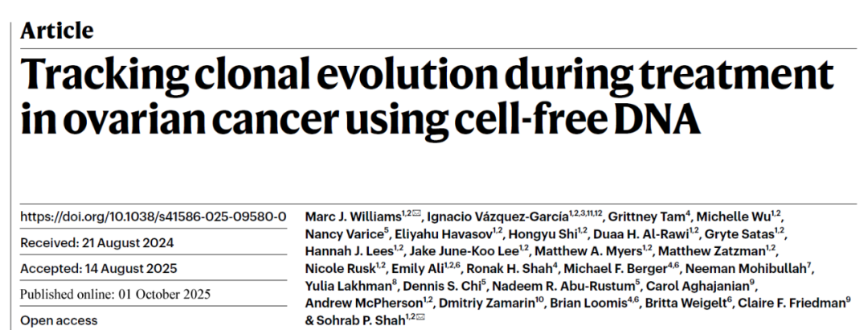Viewport: 868px width, 330px height.
Task: Click the Received: 21 August 2024 date
Action: (96, 242)
